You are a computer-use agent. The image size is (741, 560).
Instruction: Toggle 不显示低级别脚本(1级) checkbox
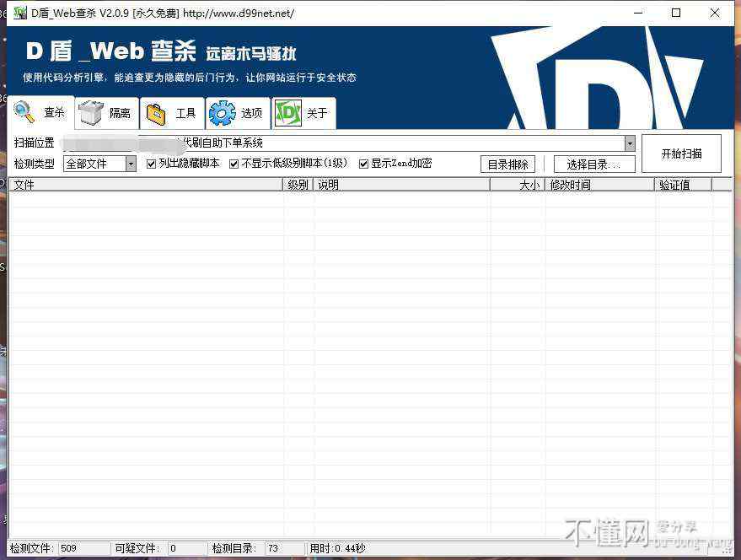(234, 164)
